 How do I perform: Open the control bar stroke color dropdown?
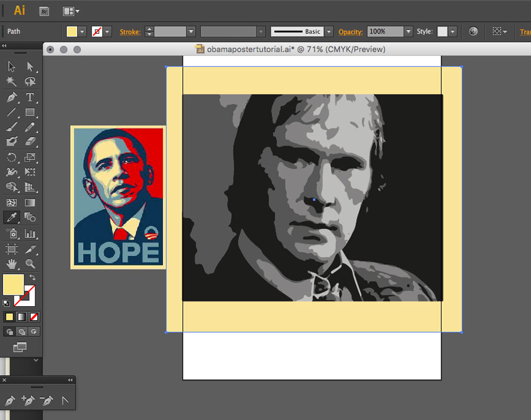pos(107,32)
